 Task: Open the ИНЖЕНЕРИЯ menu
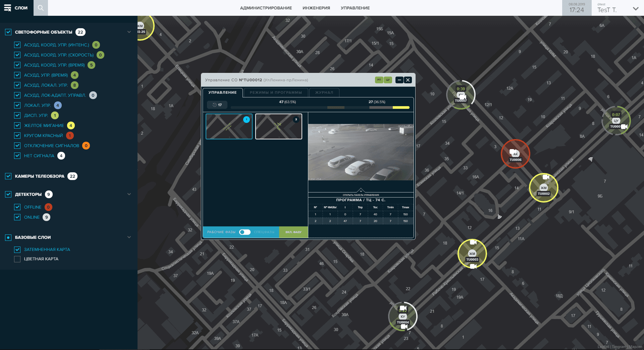(x=316, y=8)
